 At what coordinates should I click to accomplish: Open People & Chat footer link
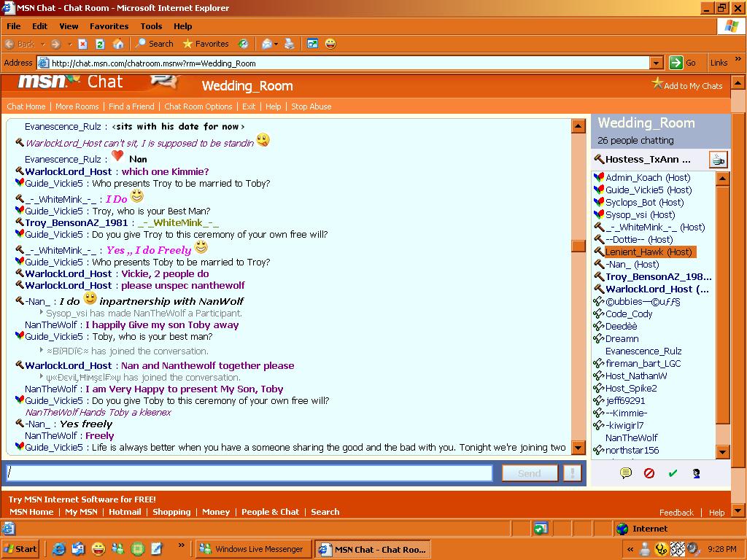[270, 512]
